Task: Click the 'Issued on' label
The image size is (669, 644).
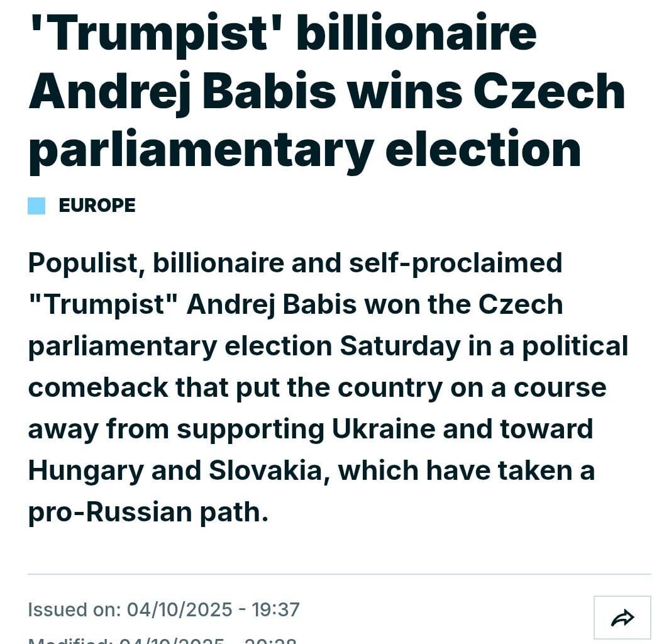Action: click(x=74, y=609)
